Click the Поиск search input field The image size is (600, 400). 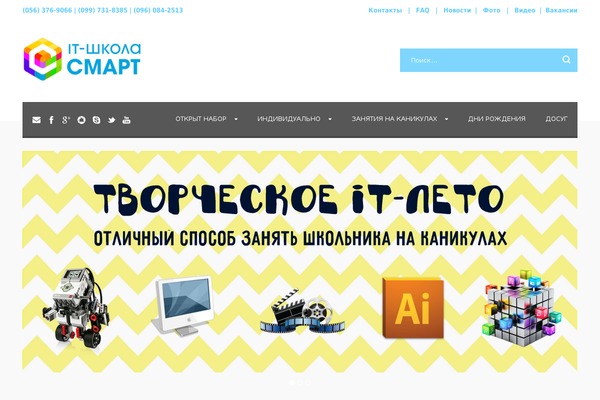coord(488,60)
